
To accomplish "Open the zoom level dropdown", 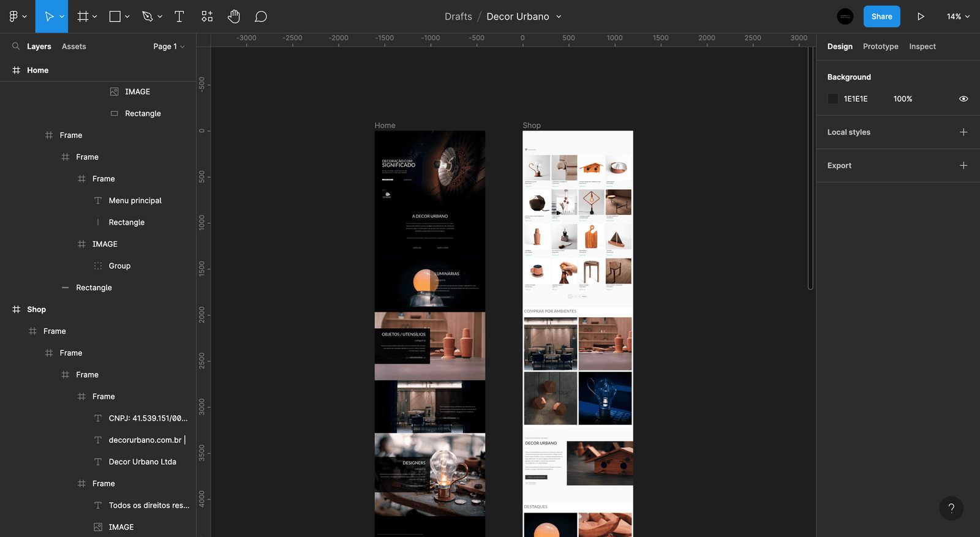I will (x=958, y=17).
